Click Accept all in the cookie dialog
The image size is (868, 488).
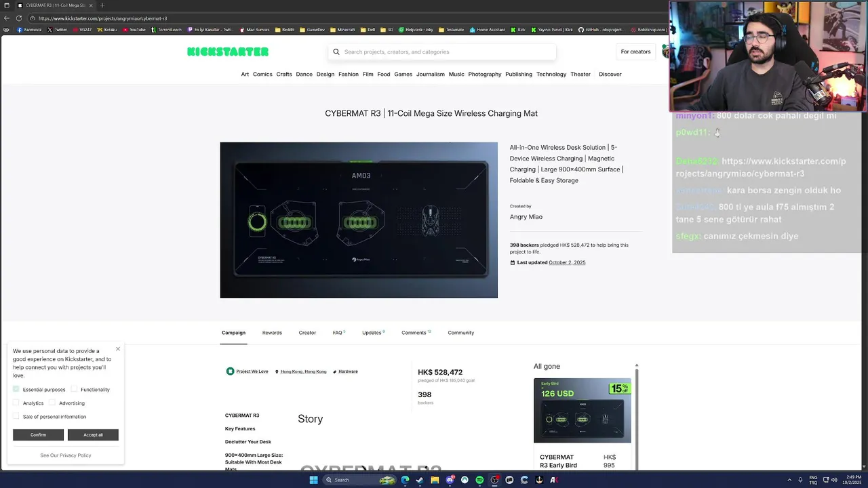tap(93, 434)
